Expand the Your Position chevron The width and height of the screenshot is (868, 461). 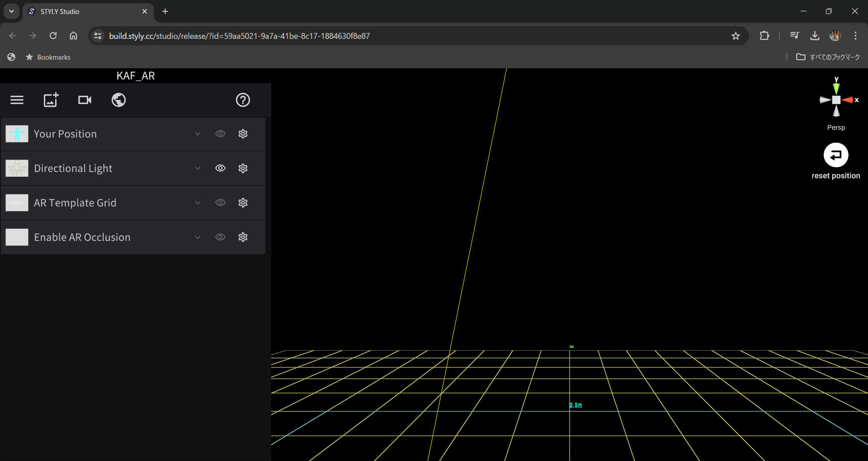[198, 134]
